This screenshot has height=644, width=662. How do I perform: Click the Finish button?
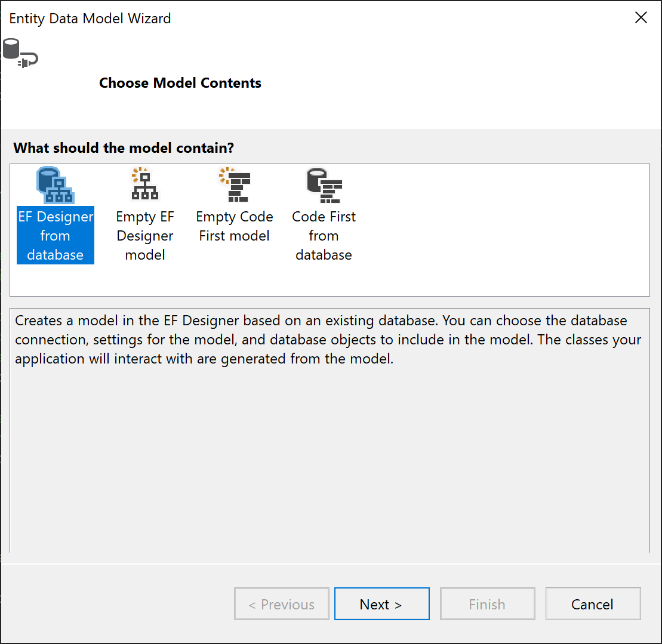pos(487,603)
